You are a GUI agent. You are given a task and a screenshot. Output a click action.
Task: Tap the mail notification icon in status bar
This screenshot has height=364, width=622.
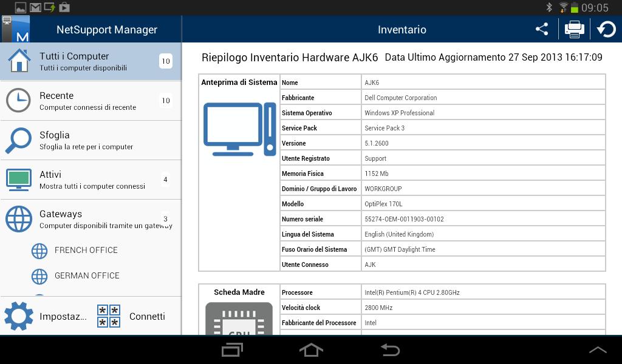[x=35, y=7]
